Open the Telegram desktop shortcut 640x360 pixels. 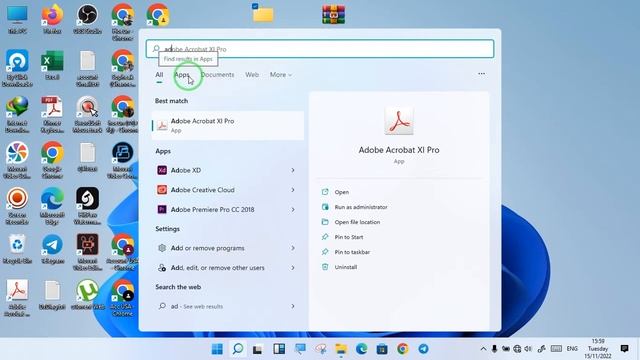pyautogui.click(x=52, y=249)
